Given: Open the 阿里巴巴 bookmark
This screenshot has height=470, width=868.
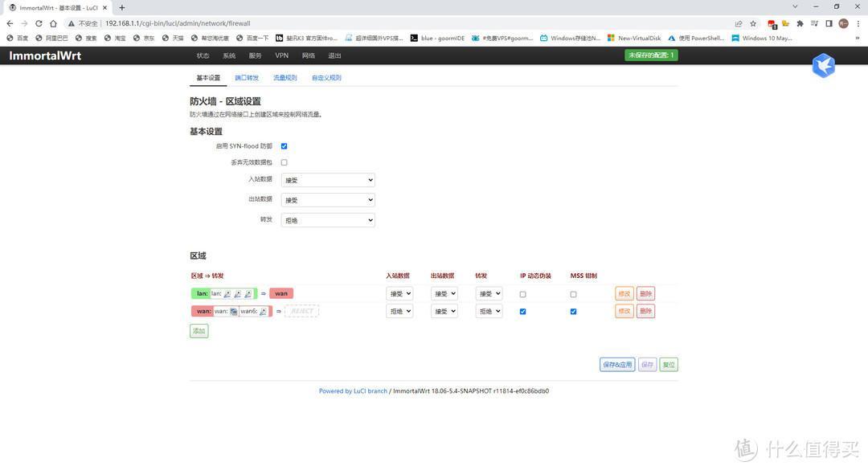Looking at the screenshot, I should tap(51, 39).
